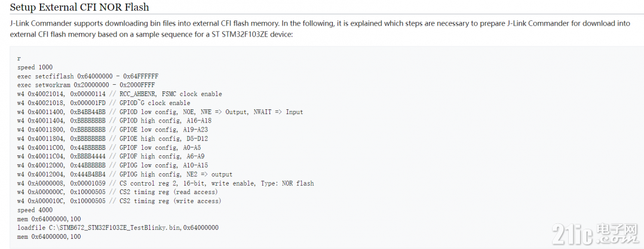Image resolution: width=644 pixels, height=249 pixels.
Task: Click the 'speed 1000' code line
Action: click(35, 67)
